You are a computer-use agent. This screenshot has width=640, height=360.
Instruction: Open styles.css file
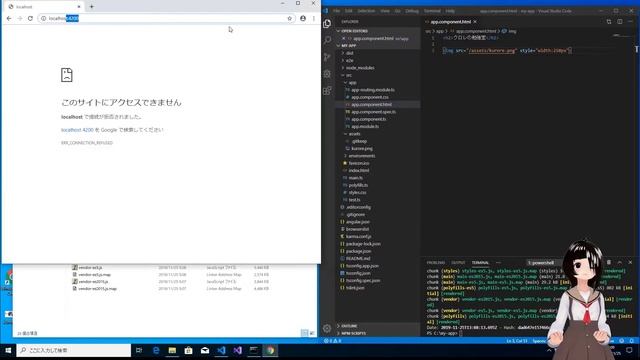pos(357,193)
